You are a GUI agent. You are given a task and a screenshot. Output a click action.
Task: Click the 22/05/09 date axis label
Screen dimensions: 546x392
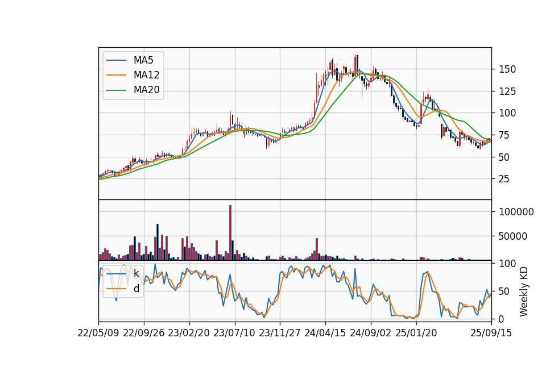98,333
